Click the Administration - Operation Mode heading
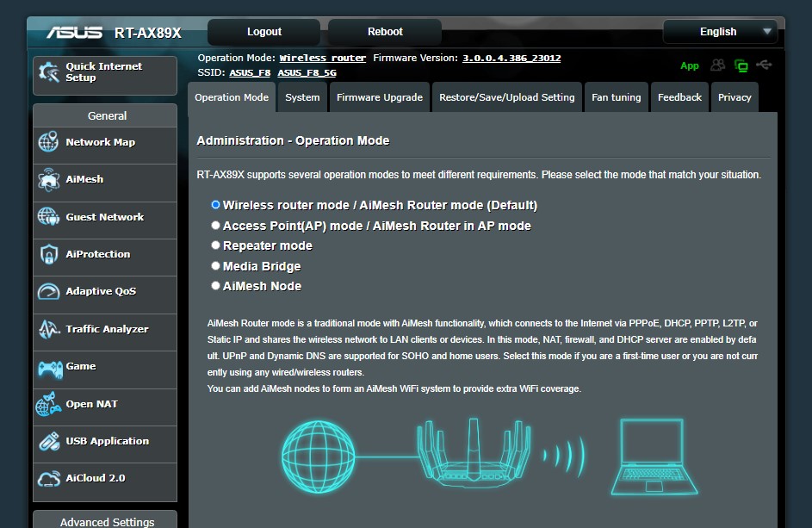 [x=293, y=140]
